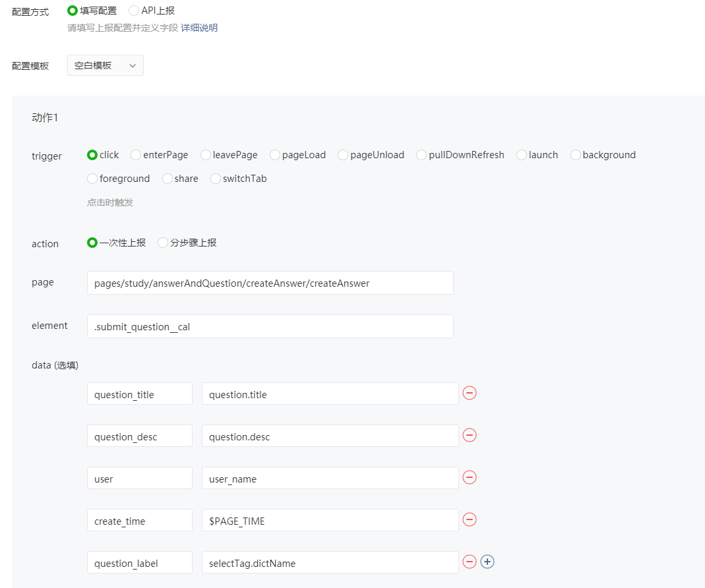705x588 pixels.
Task: Select the share trigger radio
Action: [168, 179]
